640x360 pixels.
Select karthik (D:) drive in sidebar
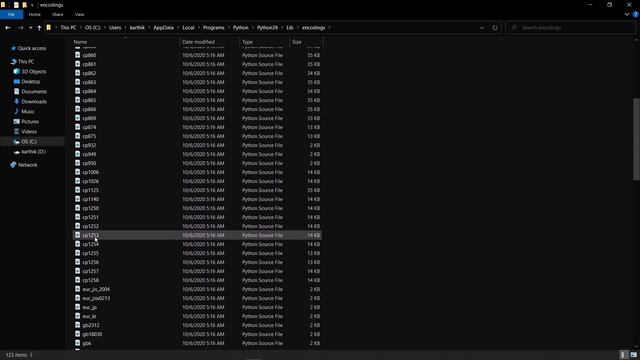(x=33, y=151)
